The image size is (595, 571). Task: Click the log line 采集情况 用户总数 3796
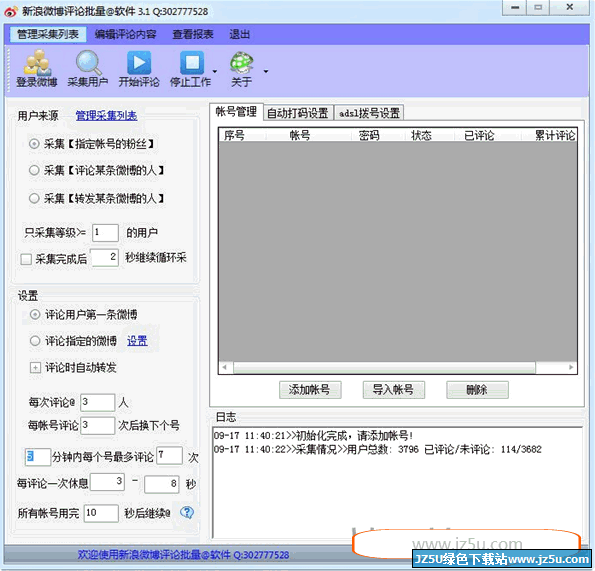click(x=378, y=449)
